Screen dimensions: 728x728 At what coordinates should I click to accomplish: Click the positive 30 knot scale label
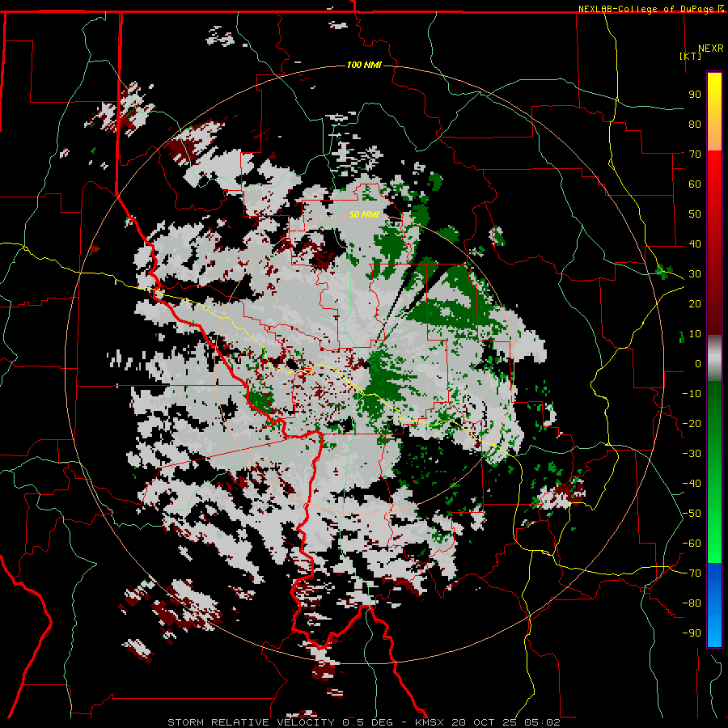(695, 274)
